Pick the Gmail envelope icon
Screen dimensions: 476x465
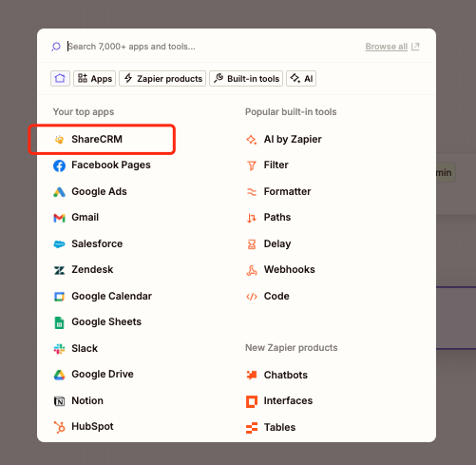point(59,218)
